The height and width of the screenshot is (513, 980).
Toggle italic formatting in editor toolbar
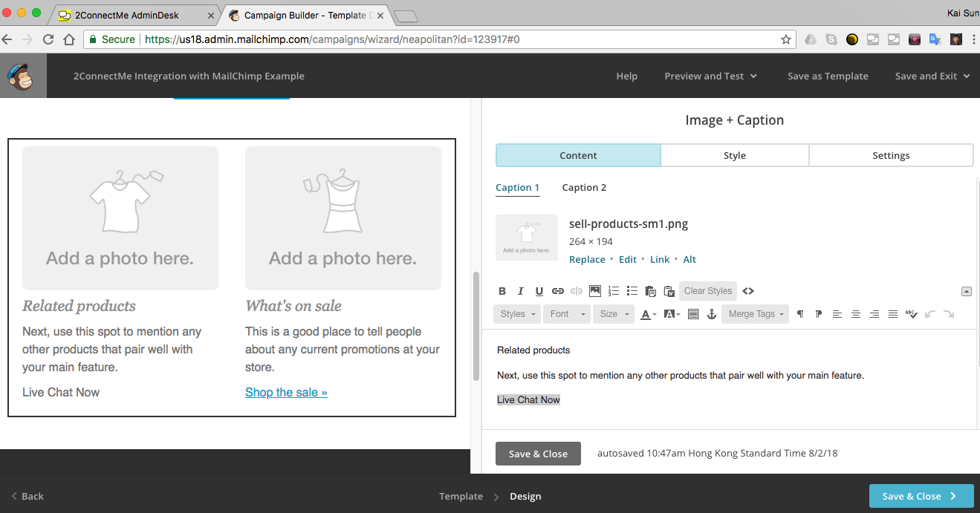tap(521, 291)
